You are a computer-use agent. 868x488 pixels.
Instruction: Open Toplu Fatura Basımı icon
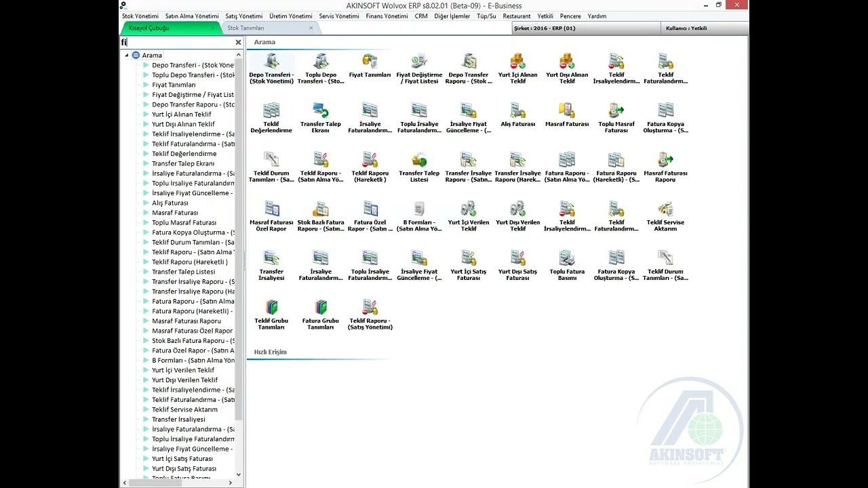567,266
